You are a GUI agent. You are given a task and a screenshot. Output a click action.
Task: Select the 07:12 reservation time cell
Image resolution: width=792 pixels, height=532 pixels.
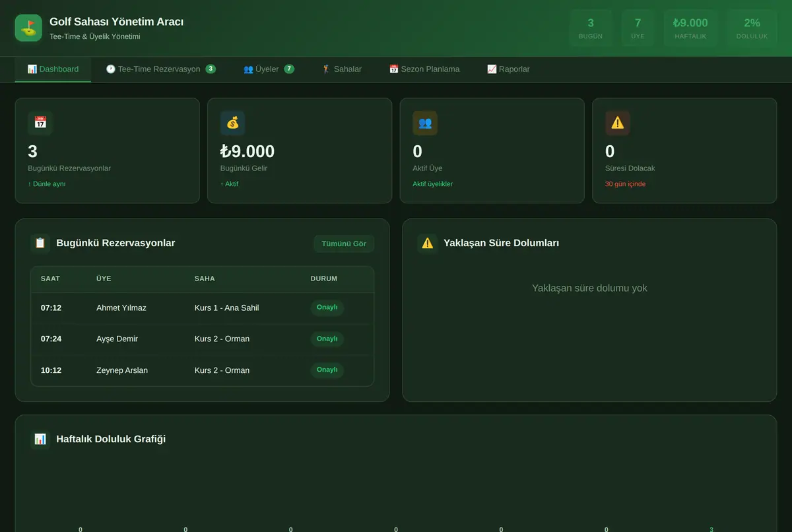pyautogui.click(x=51, y=308)
